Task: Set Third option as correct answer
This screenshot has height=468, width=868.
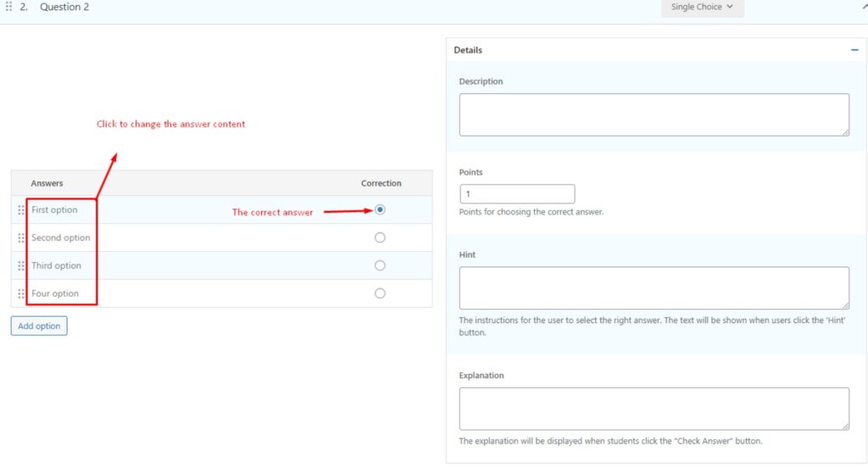Action: pos(380,265)
